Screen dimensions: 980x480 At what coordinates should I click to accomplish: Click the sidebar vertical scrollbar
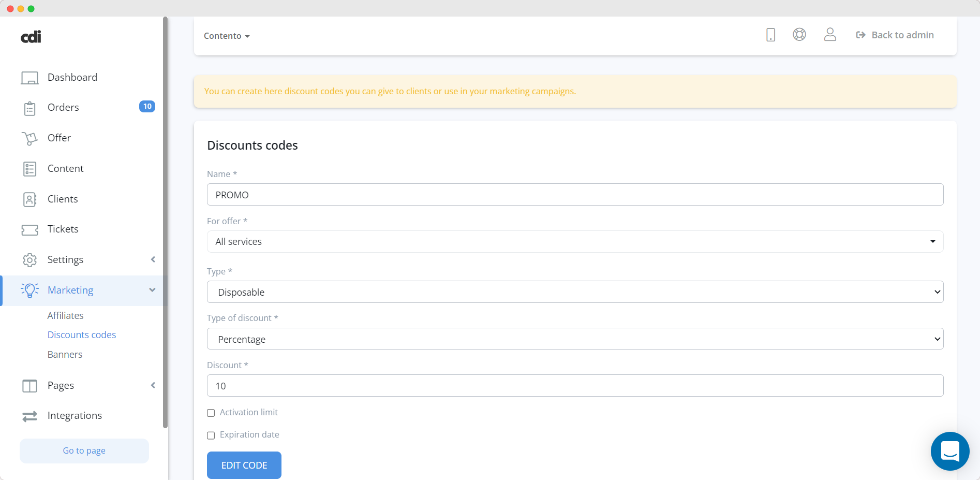166,223
